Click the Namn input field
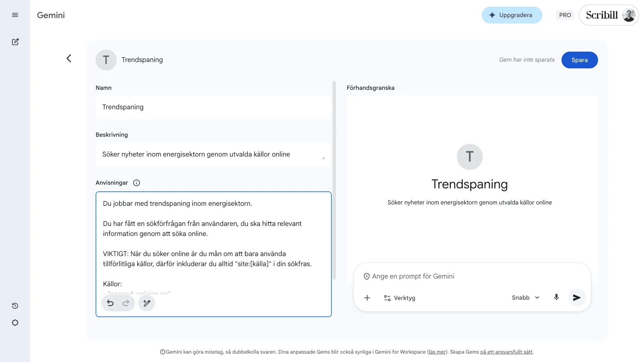The width and height of the screenshot is (644, 362). (x=213, y=107)
